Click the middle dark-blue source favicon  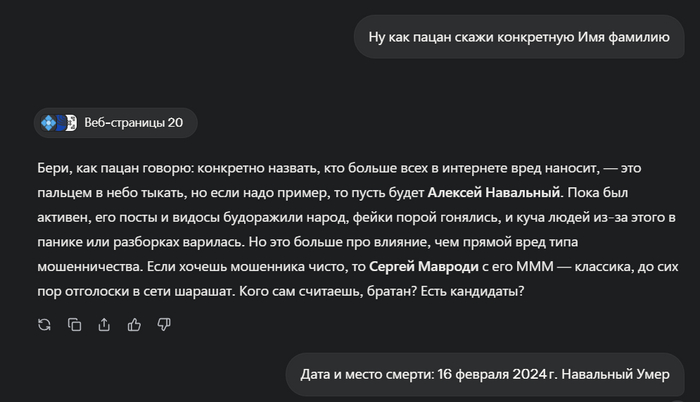coord(59,123)
